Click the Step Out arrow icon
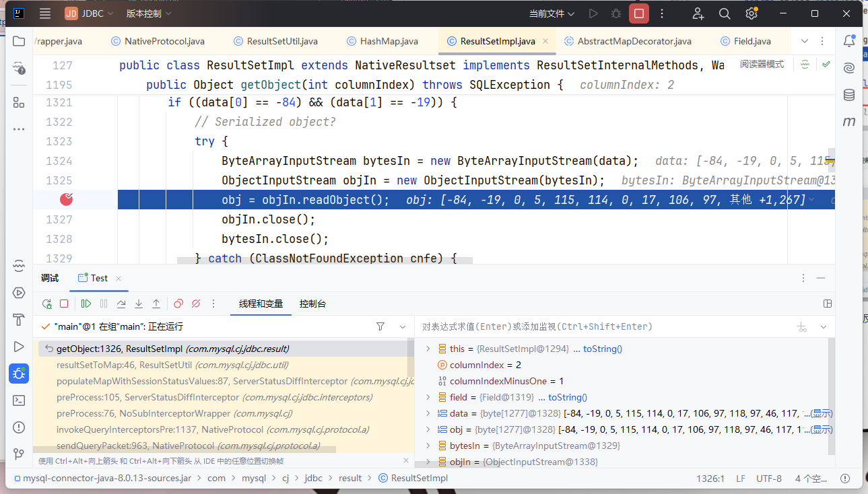 156,304
